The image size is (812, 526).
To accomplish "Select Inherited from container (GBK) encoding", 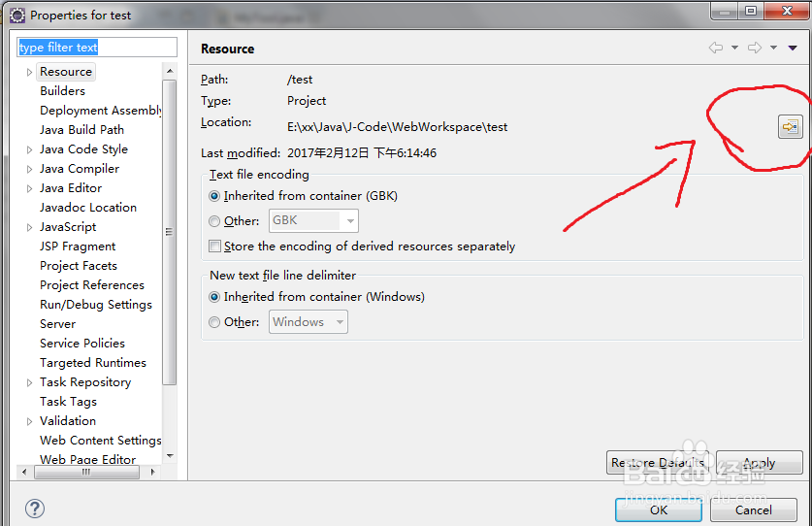I will [x=215, y=196].
